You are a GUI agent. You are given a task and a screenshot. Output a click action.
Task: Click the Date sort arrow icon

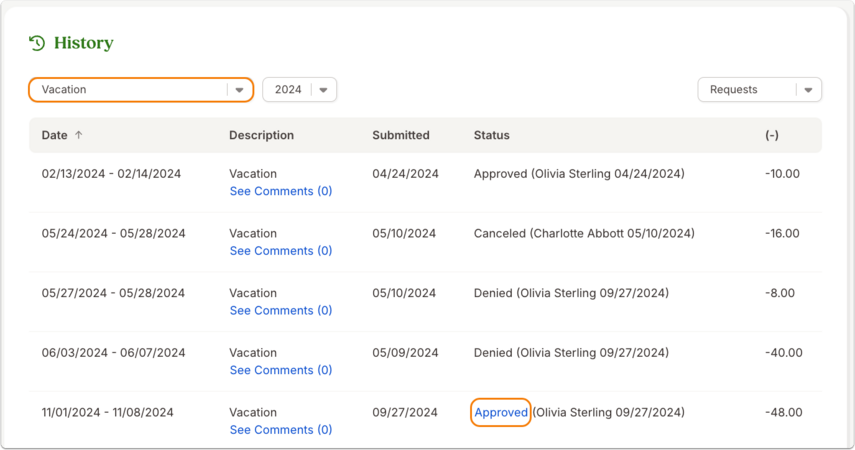[x=79, y=135]
